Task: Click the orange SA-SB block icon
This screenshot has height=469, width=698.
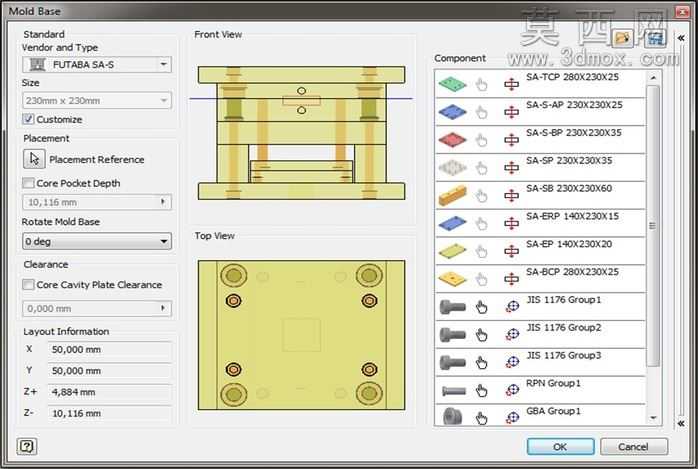Action: pos(452,195)
